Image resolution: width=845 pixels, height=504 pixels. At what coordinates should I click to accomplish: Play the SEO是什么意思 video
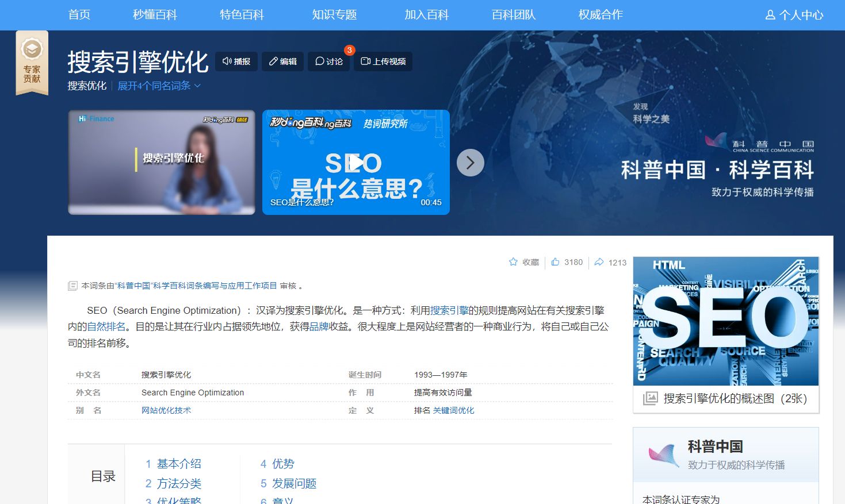click(x=355, y=163)
